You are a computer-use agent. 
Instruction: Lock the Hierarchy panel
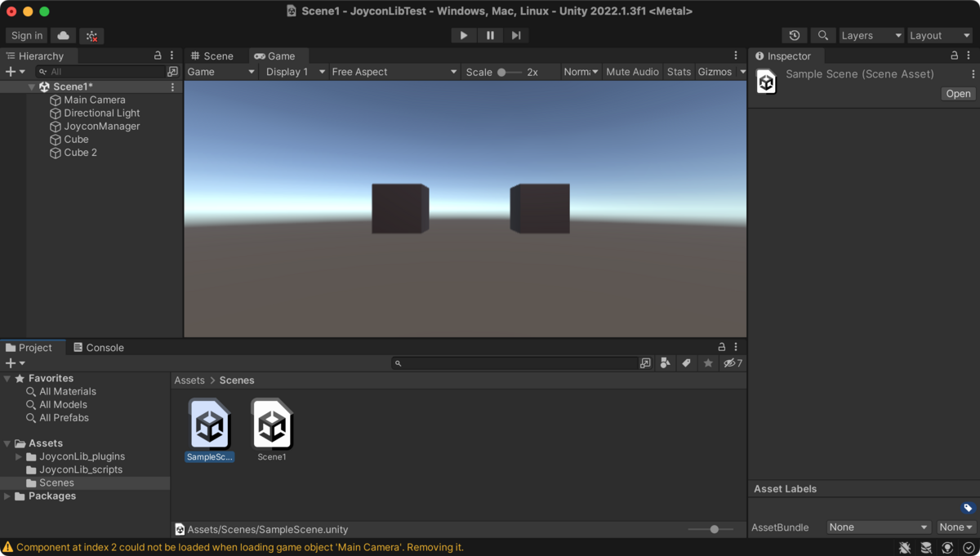coord(158,56)
